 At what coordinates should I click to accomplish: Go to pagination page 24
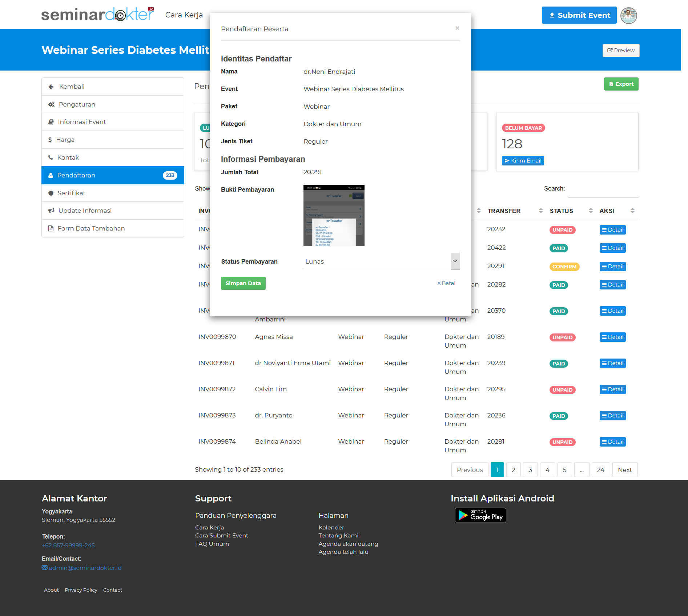[x=600, y=470]
